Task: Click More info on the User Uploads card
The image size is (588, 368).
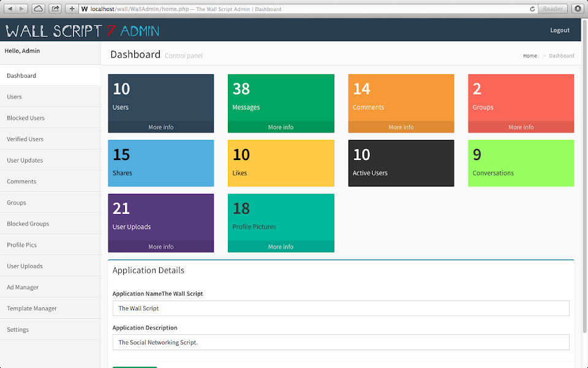Action: pos(161,247)
